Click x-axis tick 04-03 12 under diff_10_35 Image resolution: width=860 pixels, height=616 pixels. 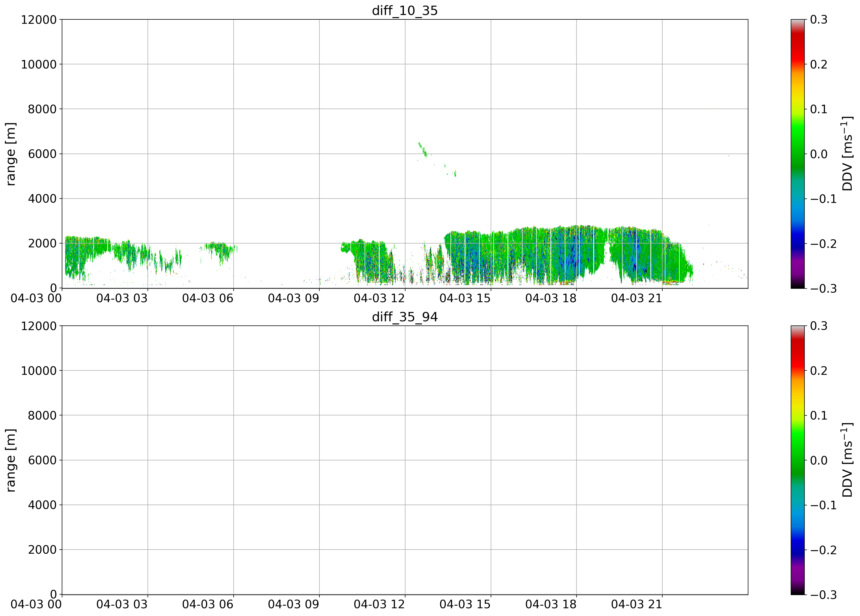(x=379, y=298)
